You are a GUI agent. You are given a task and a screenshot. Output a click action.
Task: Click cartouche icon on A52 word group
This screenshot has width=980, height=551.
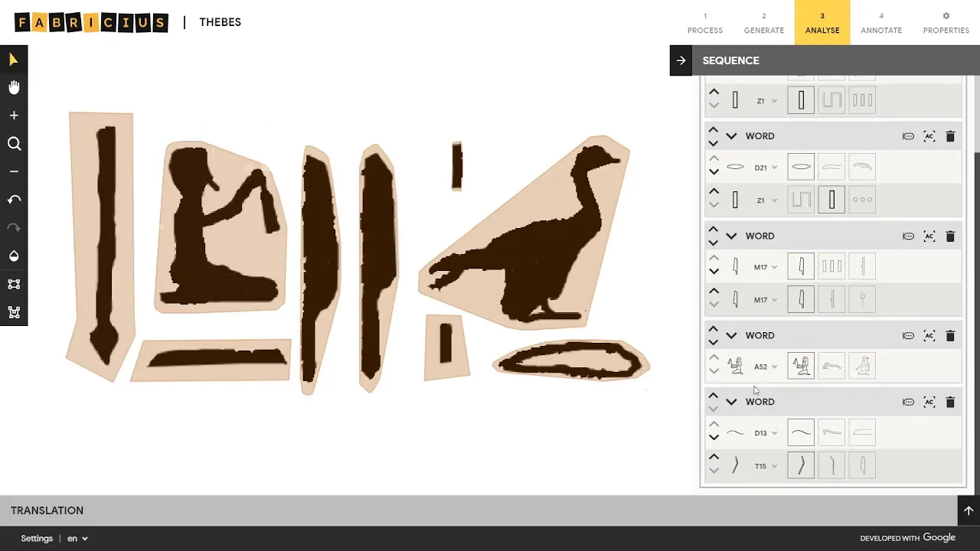coord(908,336)
